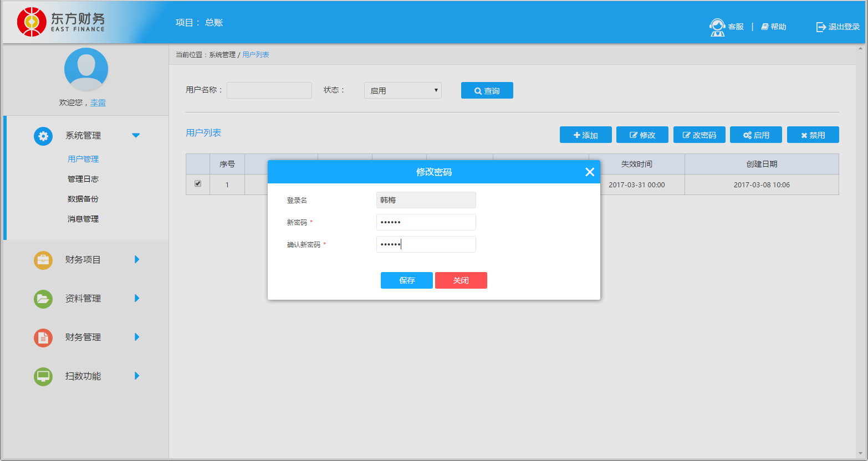Click the 启用 button above the table
The width and height of the screenshot is (868, 461).
tap(756, 135)
